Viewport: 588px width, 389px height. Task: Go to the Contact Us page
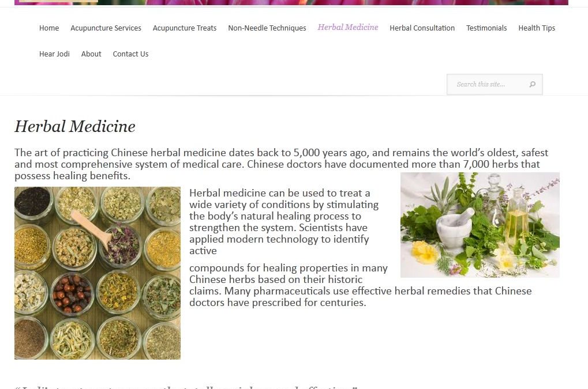coord(130,54)
